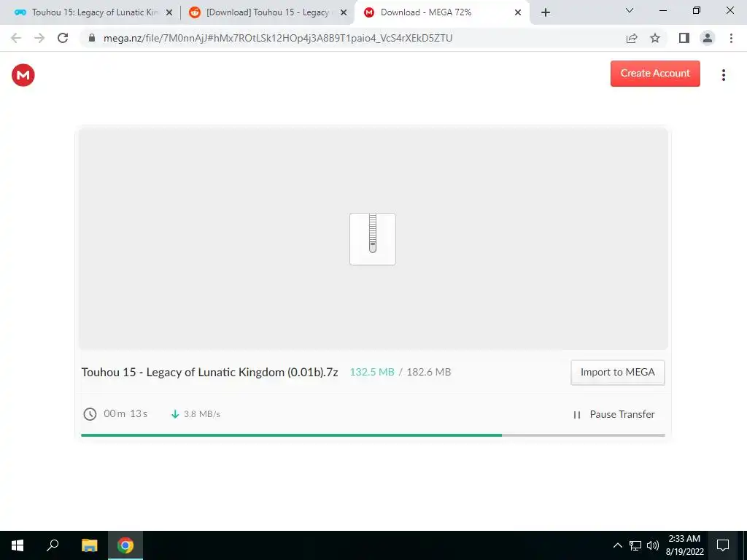Go back to previous page
The image size is (747, 560).
pos(16,38)
